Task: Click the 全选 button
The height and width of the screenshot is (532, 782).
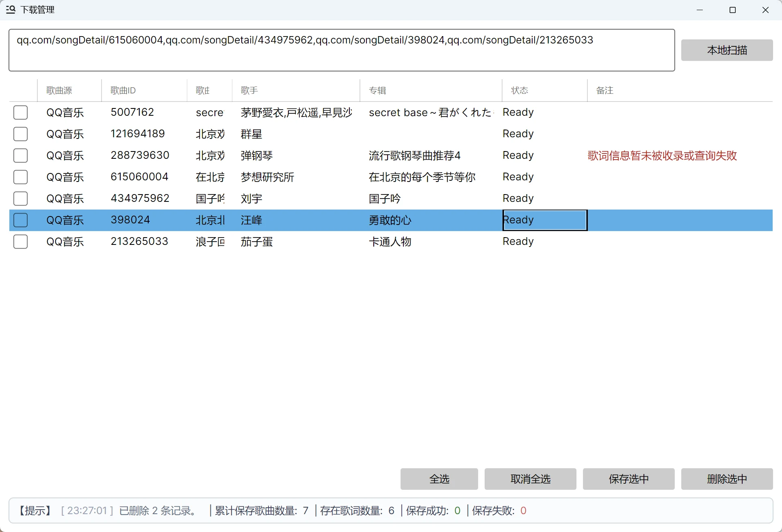Action: 439,479
